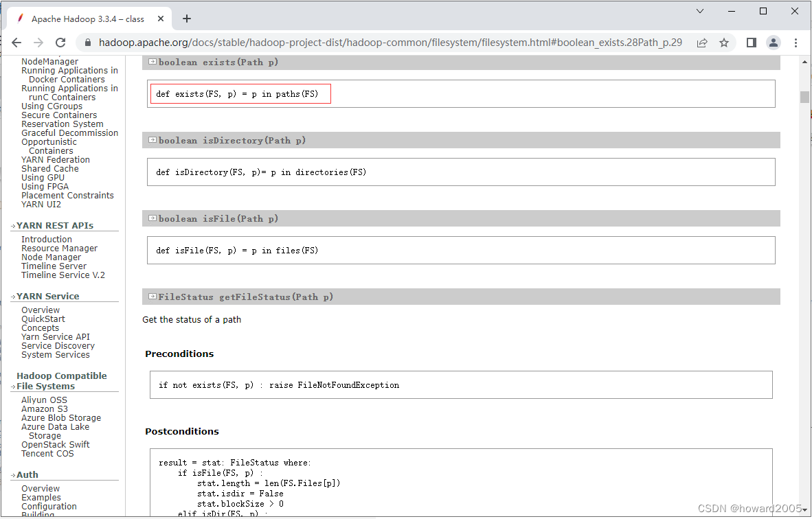The image size is (812, 519).
Task: Open Azure Data Lake Storage page
Action: tap(56, 431)
